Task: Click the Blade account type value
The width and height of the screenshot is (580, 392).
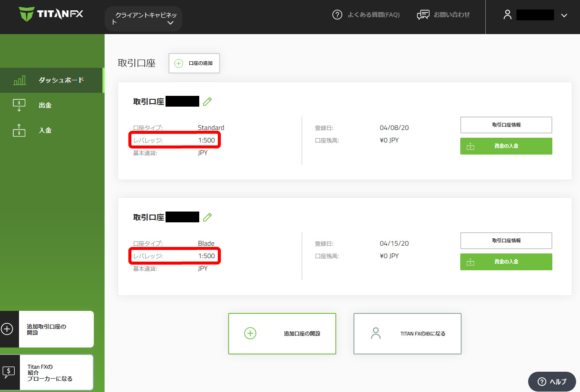Action: (206, 243)
